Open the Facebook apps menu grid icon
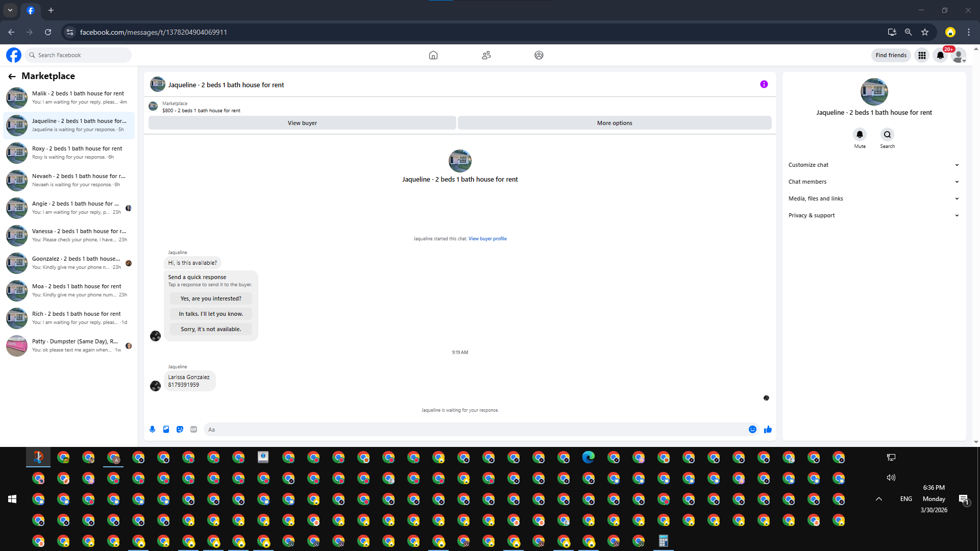980x551 pixels. (x=922, y=55)
